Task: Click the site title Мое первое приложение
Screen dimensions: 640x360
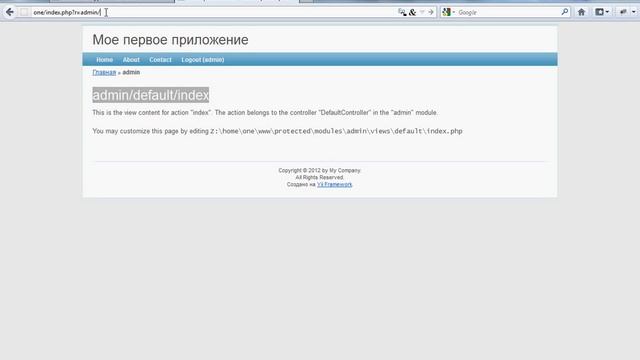Action: tap(170, 40)
